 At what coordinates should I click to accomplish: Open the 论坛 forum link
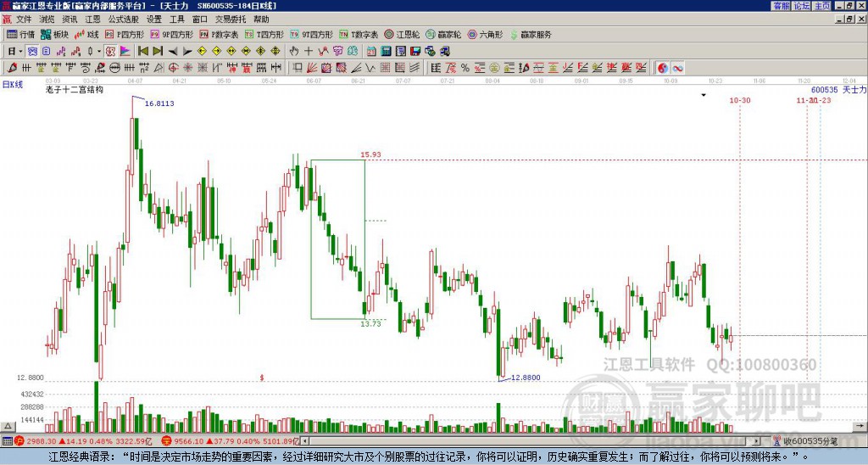802,6
